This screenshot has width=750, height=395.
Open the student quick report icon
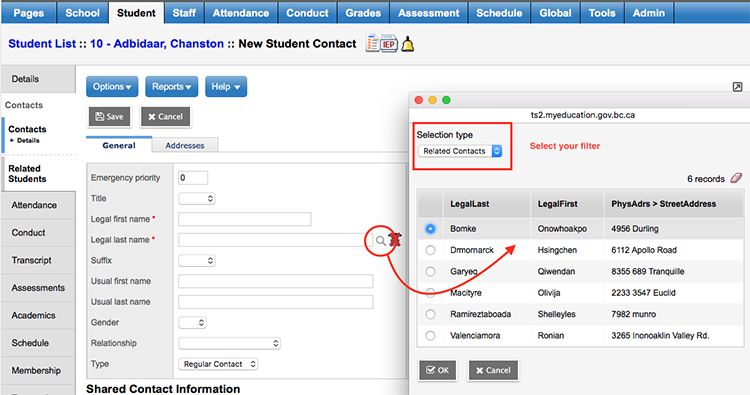pos(373,44)
